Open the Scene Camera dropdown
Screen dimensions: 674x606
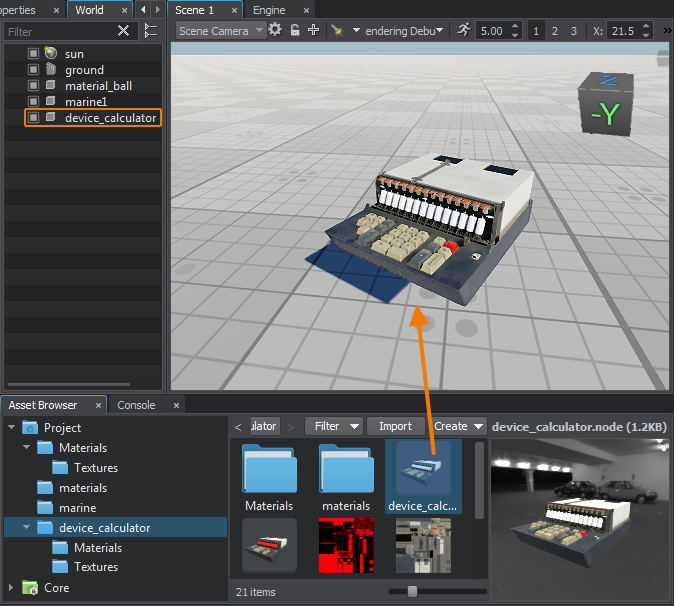coord(221,31)
